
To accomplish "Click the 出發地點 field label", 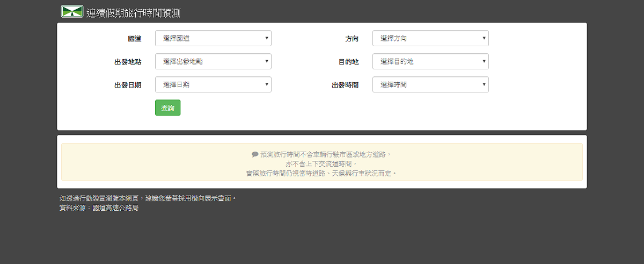I will (x=128, y=62).
